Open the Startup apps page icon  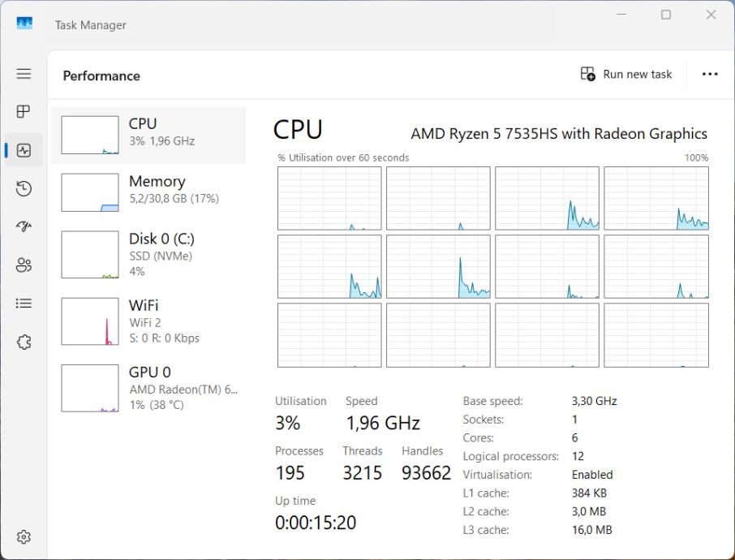pos(24,226)
